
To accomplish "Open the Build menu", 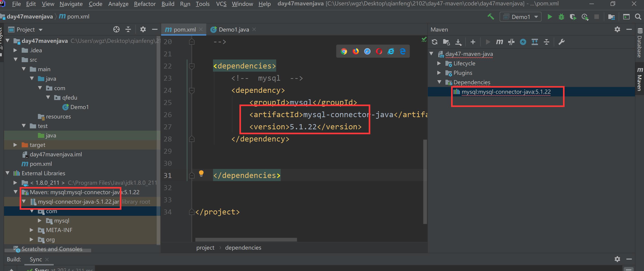I will 168,4.
